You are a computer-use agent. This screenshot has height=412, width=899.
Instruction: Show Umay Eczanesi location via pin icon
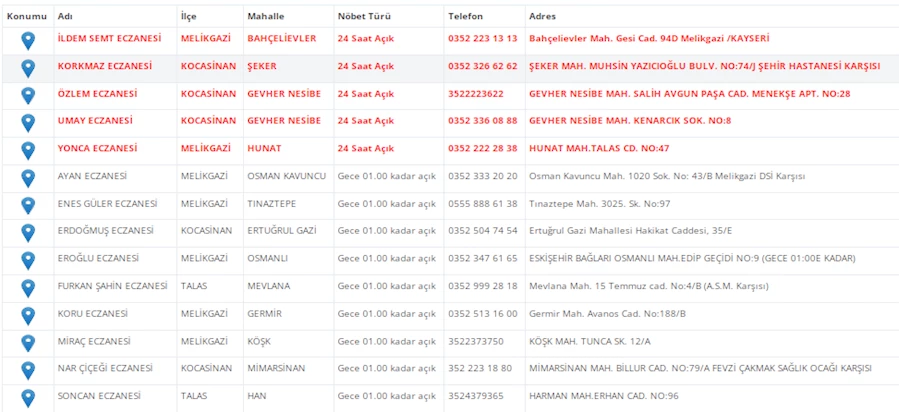[x=28, y=123]
